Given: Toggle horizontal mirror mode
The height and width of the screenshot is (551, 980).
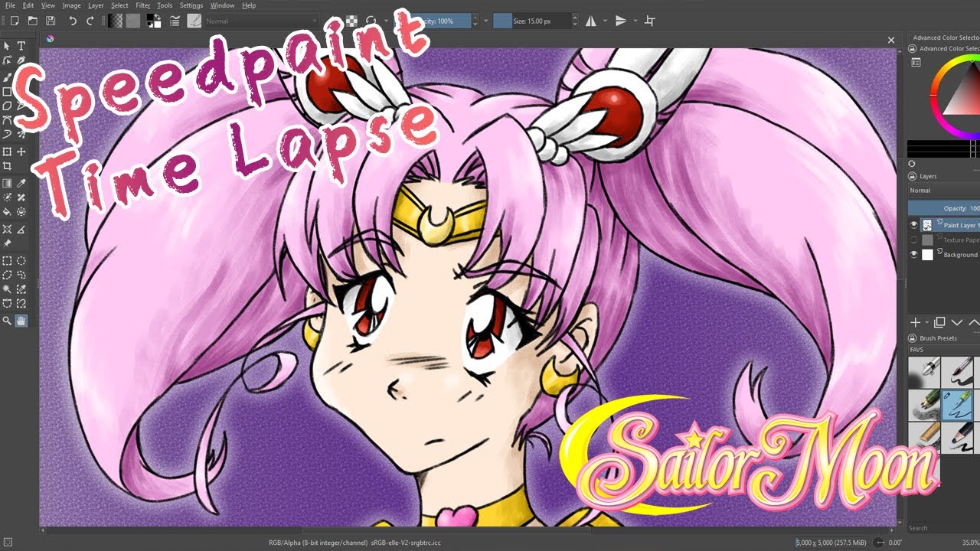Looking at the screenshot, I should click(x=591, y=21).
